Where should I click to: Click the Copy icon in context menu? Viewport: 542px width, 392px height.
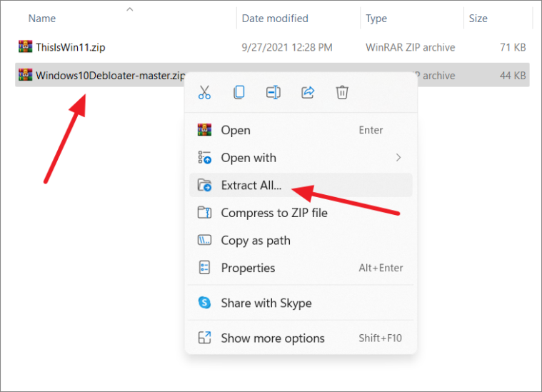click(239, 92)
